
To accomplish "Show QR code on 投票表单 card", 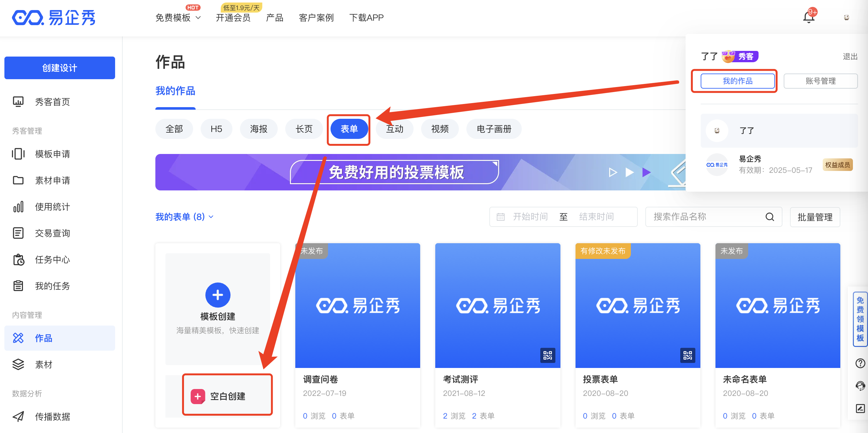I will pos(687,355).
